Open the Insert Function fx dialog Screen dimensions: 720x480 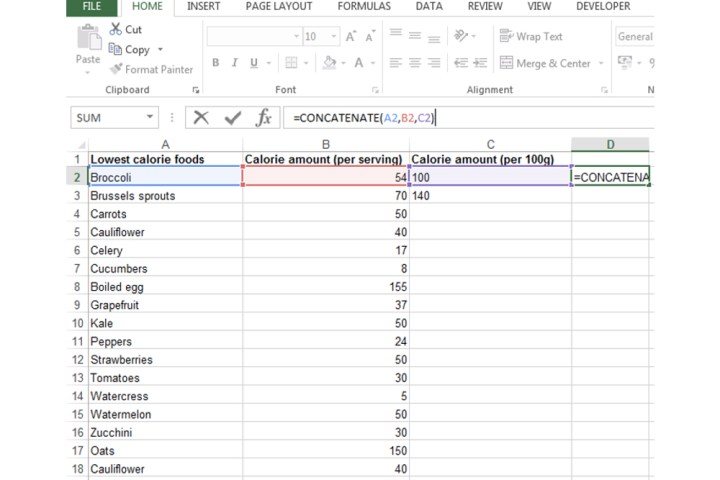click(x=264, y=118)
